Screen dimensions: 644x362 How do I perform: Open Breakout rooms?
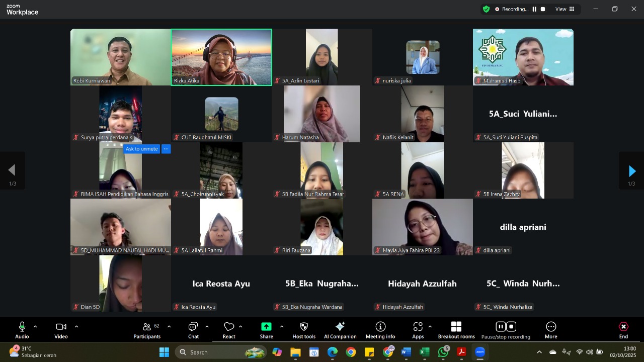tap(456, 330)
